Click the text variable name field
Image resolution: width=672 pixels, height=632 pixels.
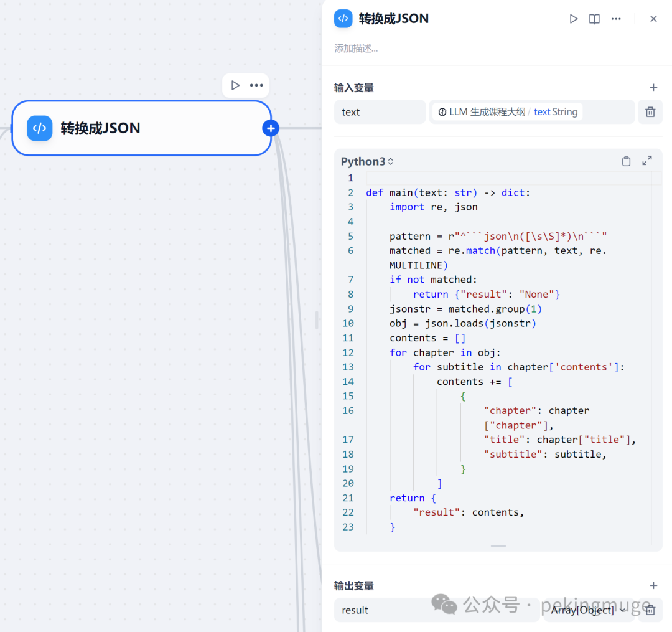(380, 112)
